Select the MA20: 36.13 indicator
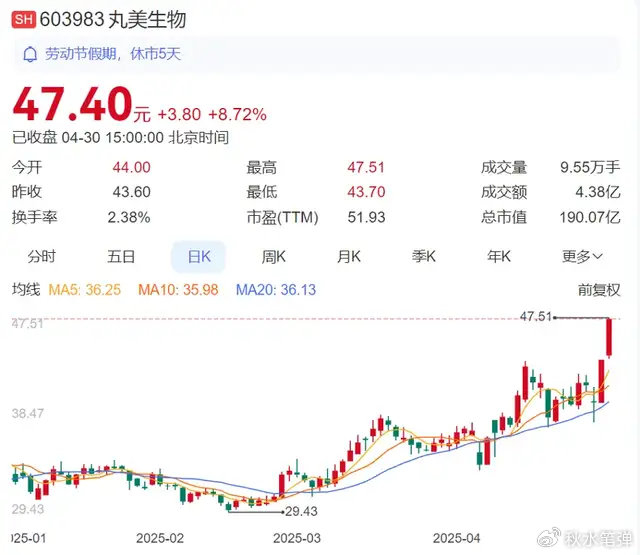 click(x=276, y=290)
